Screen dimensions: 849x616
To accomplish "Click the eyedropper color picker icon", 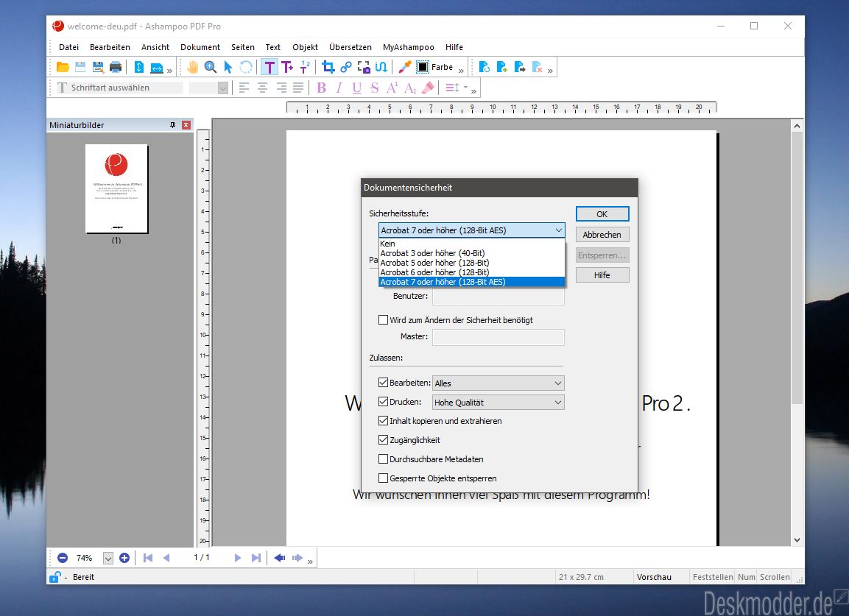I will (404, 67).
